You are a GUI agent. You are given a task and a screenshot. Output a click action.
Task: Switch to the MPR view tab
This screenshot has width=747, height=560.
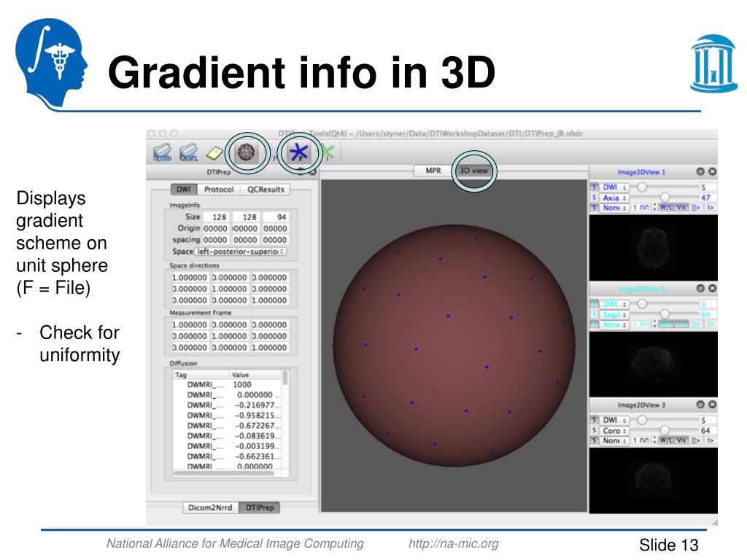(x=433, y=171)
